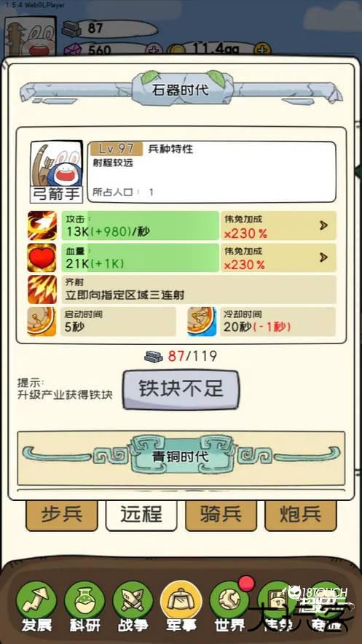
Task: Open the 发展 development menu icon
Action: (36, 602)
